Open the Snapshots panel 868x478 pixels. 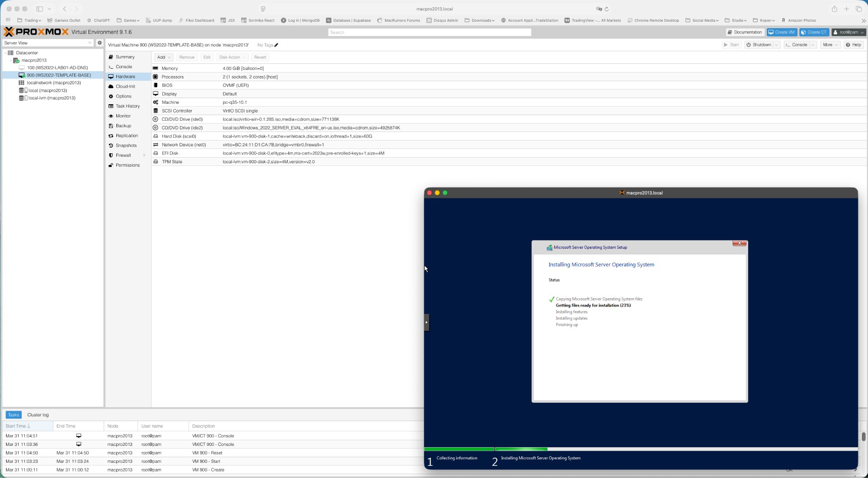click(x=126, y=145)
